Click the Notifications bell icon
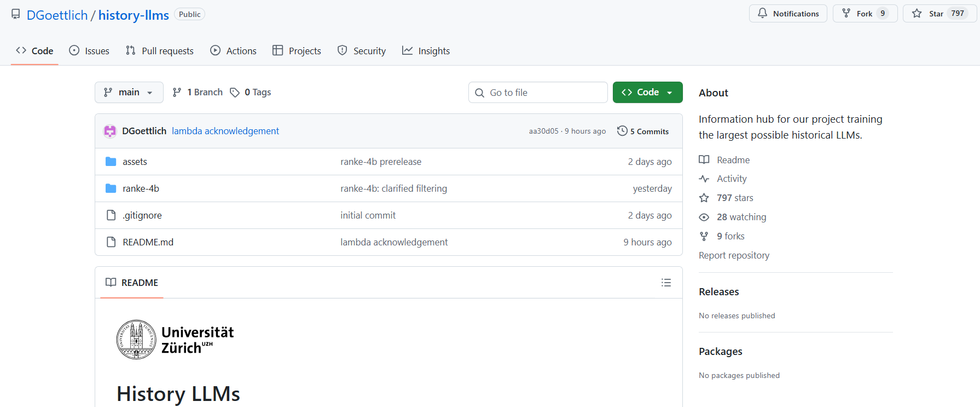 point(762,13)
